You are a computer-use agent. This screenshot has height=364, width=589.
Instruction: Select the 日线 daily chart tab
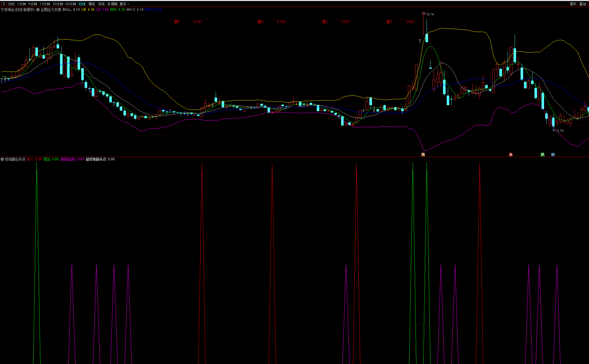82,4
